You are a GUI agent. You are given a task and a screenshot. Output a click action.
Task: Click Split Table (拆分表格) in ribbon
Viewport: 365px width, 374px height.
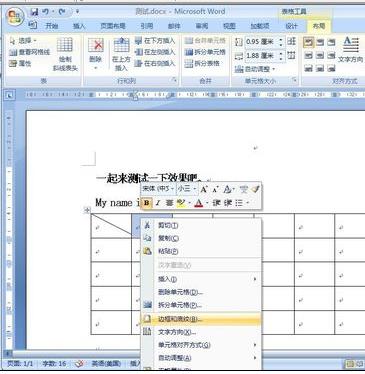pyautogui.click(x=202, y=63)
